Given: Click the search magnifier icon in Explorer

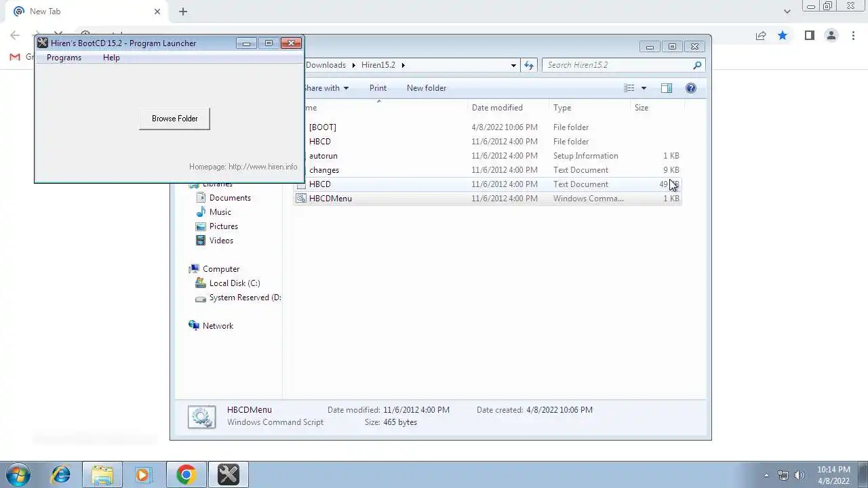Looking at the screenshot, I should point(697,65).
